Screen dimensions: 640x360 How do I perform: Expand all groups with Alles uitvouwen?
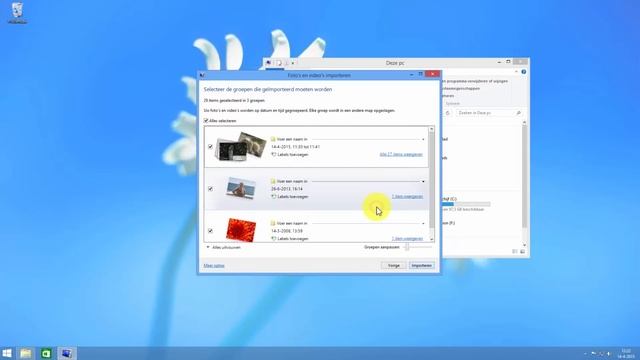point(223,247)
